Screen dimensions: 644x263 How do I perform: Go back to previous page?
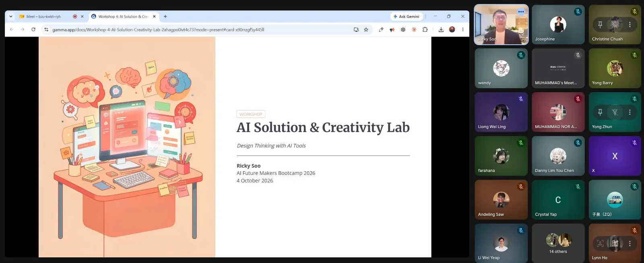(12, 29)
